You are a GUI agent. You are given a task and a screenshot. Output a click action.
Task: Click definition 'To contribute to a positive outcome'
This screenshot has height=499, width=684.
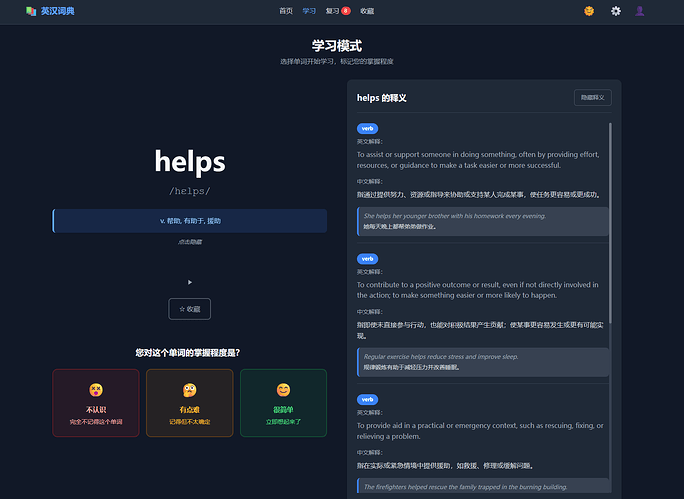coord(478,290)
